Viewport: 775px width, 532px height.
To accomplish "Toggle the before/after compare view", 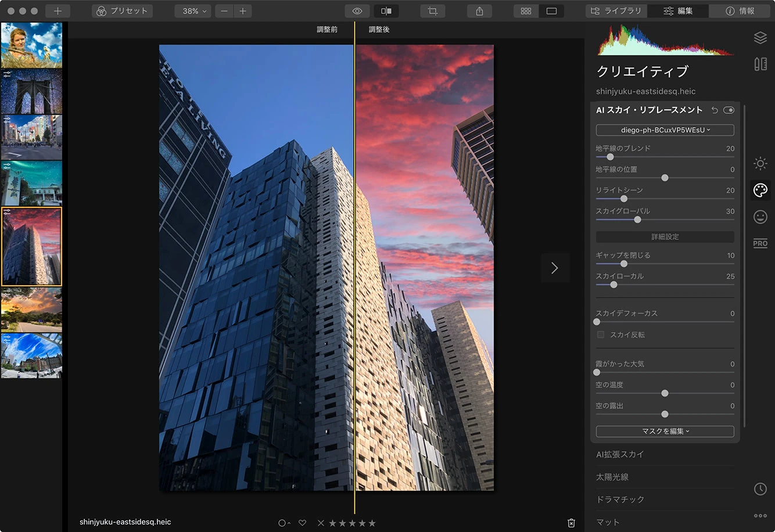I will tap(386, 11).
